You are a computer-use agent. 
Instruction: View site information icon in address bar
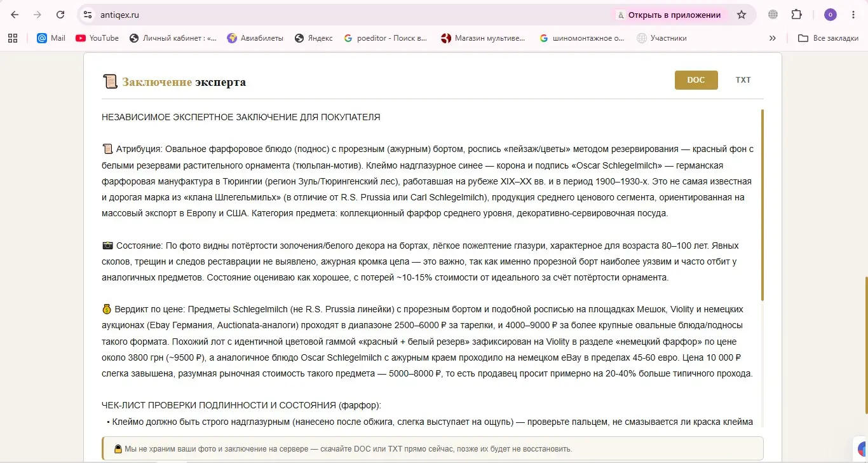point(88,15)
